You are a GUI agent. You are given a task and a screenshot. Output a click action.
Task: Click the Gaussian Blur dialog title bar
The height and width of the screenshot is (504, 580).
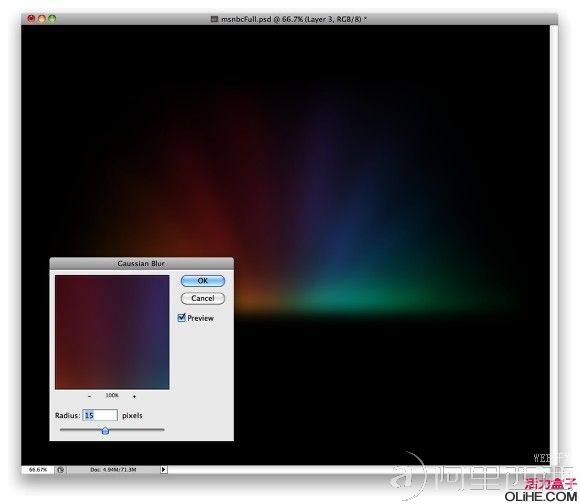click(141, 263)
